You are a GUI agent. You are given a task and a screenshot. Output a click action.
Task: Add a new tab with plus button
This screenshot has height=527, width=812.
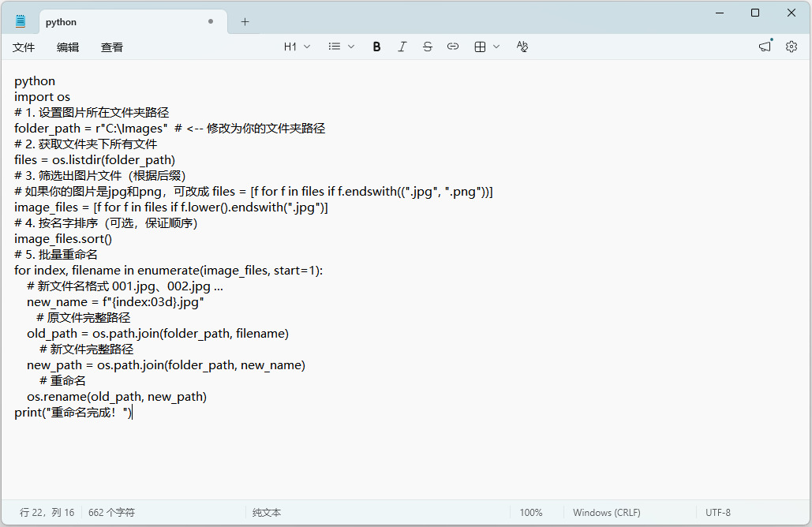tap(245, 22)
